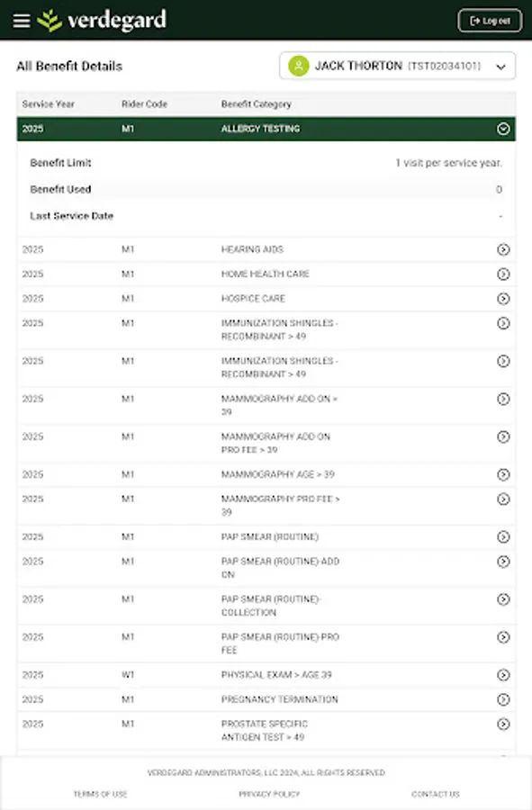Viewport: 532px width, 810px height.
Task: Click the expand icon on the HEARING AIDS row
Action: pos(502,249)
